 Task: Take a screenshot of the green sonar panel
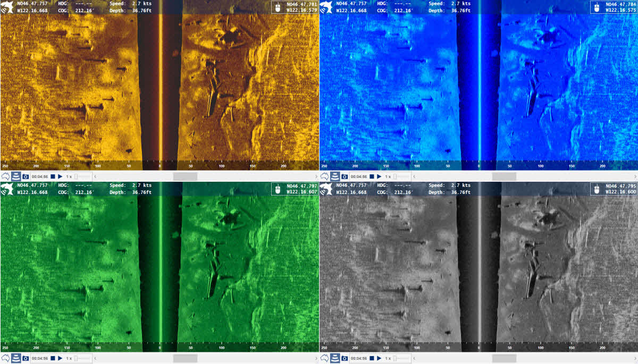coord(26,358)
